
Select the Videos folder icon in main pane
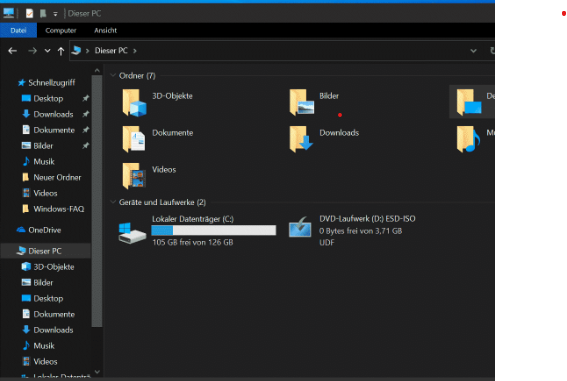(x=134, y=176)
